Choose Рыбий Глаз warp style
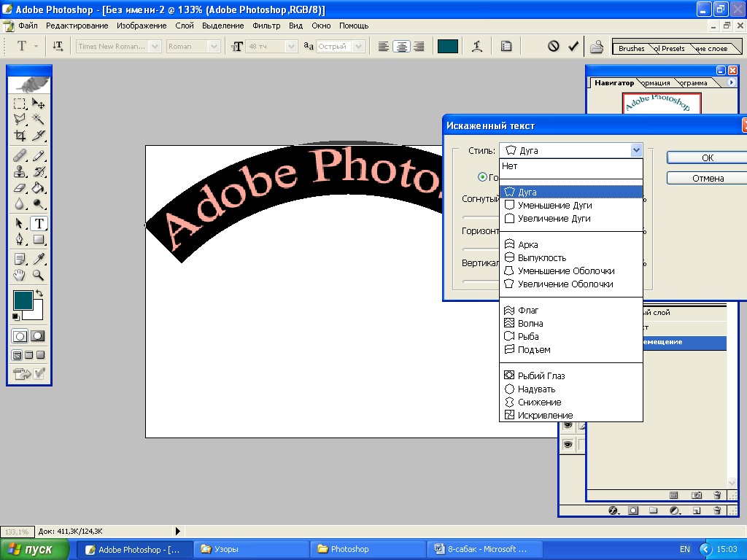 pyautogui.click(x=571, y=376)
